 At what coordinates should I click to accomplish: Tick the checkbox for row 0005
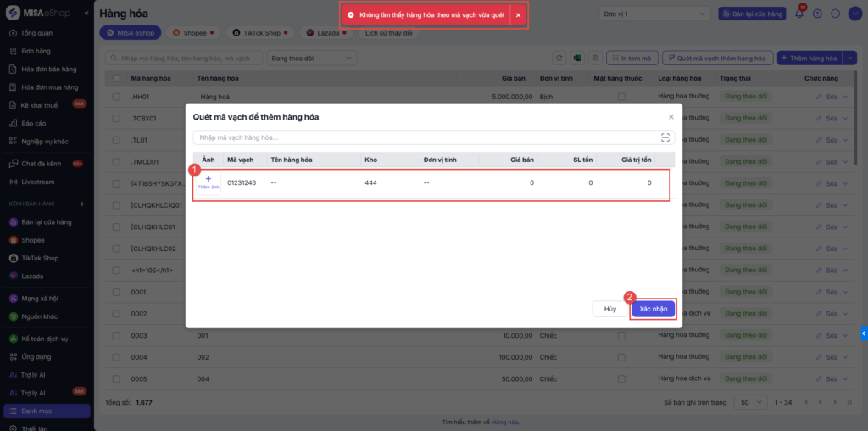tap(116, 379)
